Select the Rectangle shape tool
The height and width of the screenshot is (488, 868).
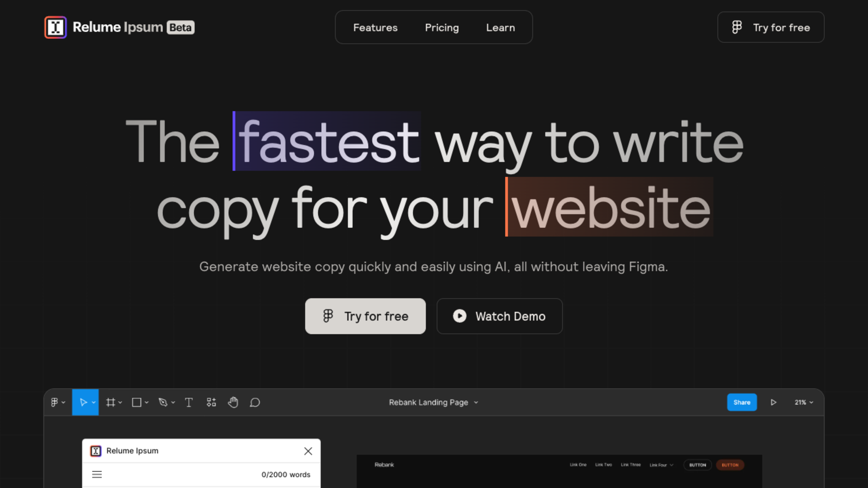[137, 402]
